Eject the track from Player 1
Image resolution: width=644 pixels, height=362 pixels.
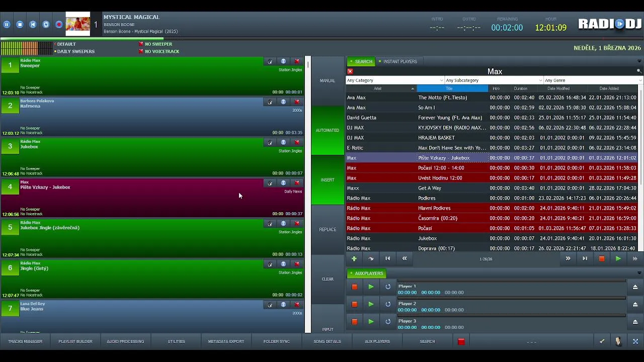635,287
